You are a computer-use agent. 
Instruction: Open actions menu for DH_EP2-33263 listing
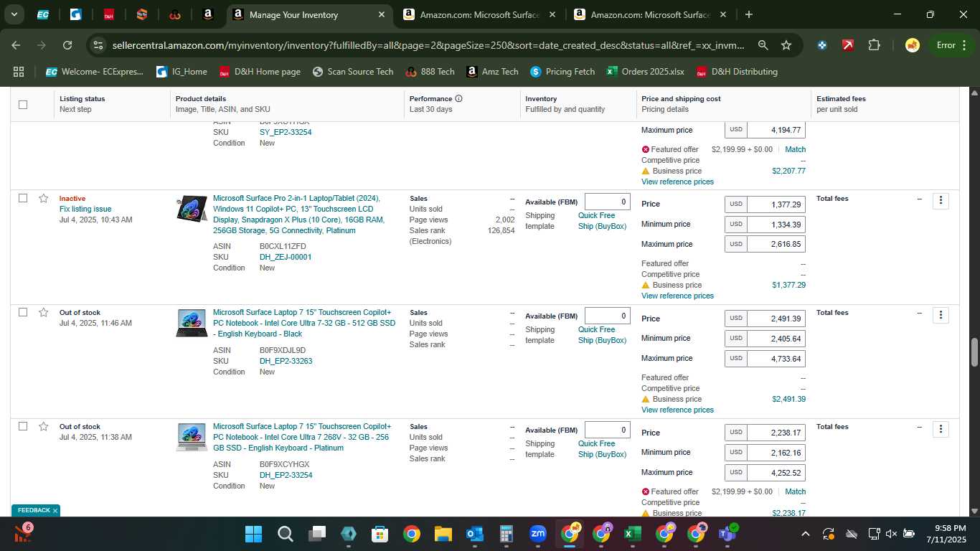[941, 315]
